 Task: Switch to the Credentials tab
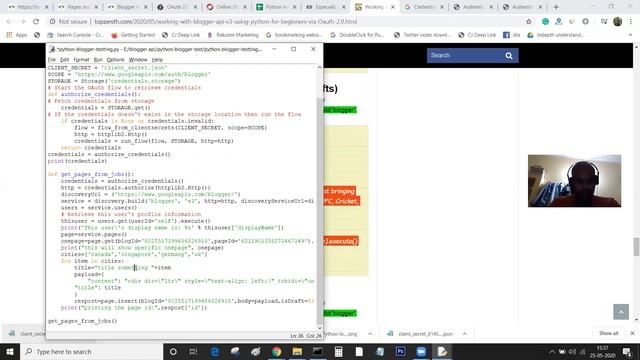point(425,7)
